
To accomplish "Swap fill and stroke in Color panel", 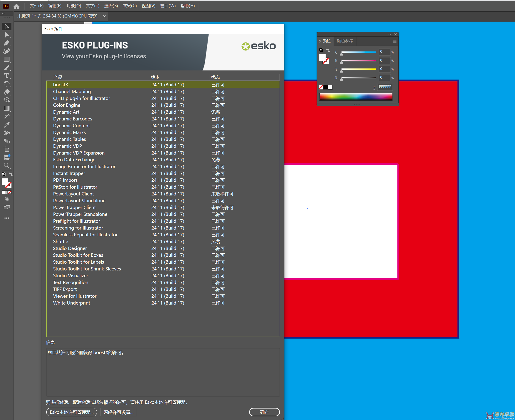I will pos(328,50).
